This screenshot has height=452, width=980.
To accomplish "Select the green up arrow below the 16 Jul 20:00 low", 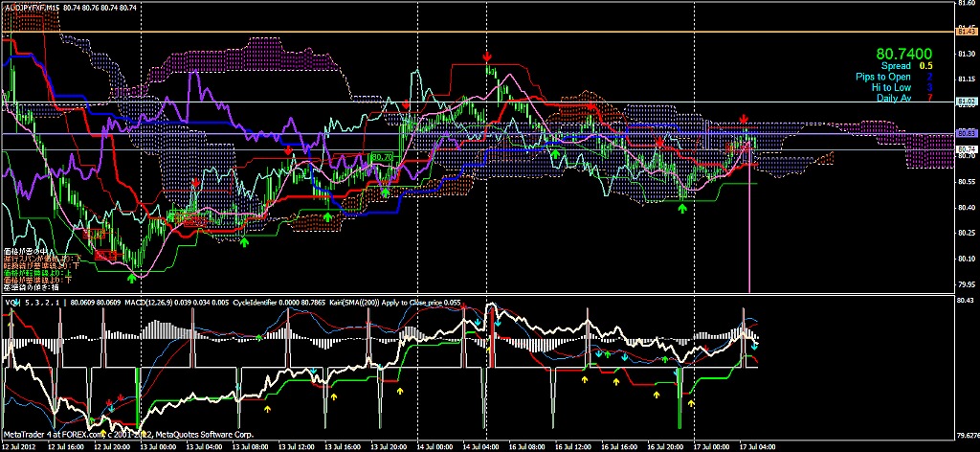I will [682, 206].
